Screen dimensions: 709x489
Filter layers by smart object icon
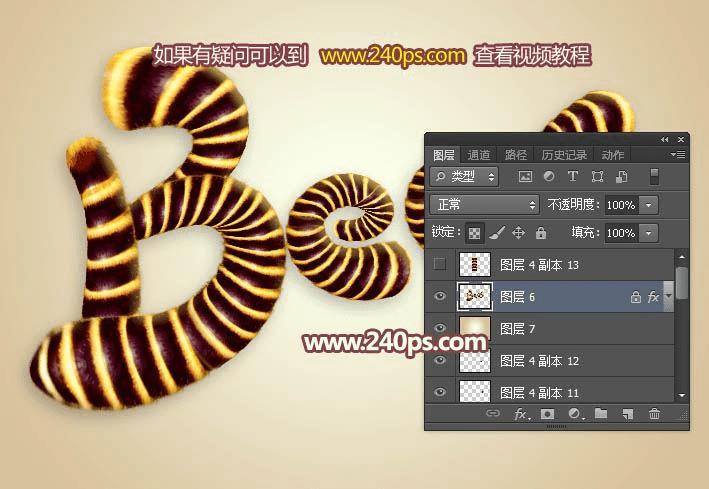[x=622, y=176]
